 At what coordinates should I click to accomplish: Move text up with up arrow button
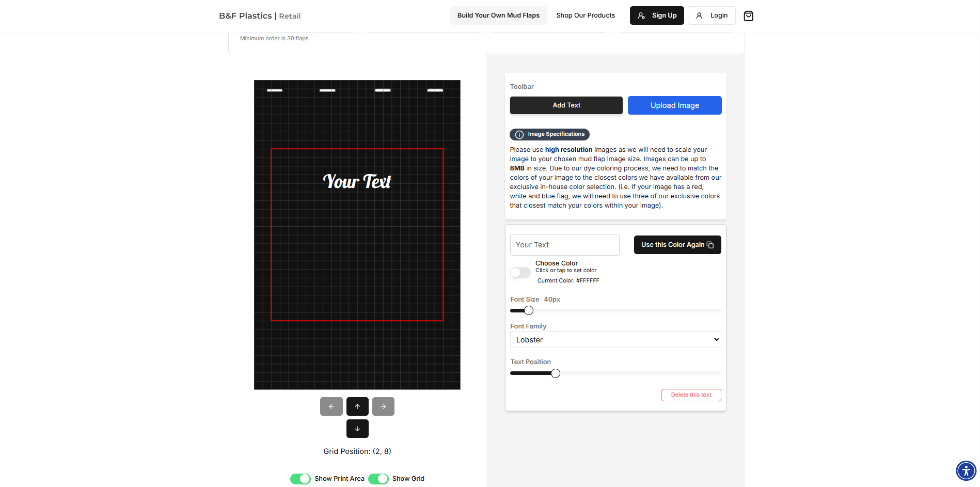click(357, 406)
